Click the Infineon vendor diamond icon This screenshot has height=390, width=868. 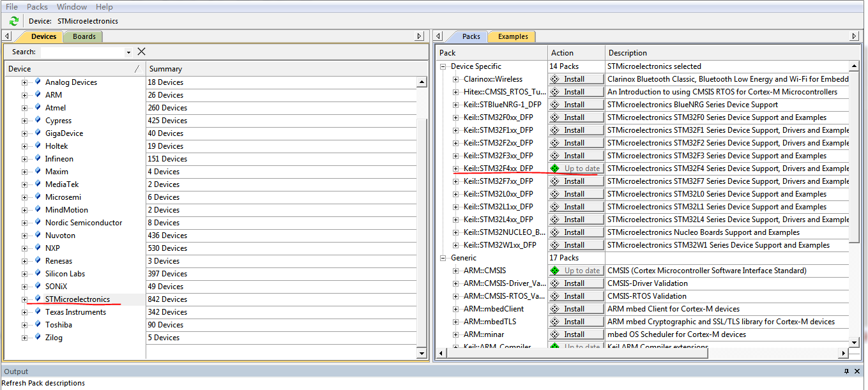click(38, 158)
